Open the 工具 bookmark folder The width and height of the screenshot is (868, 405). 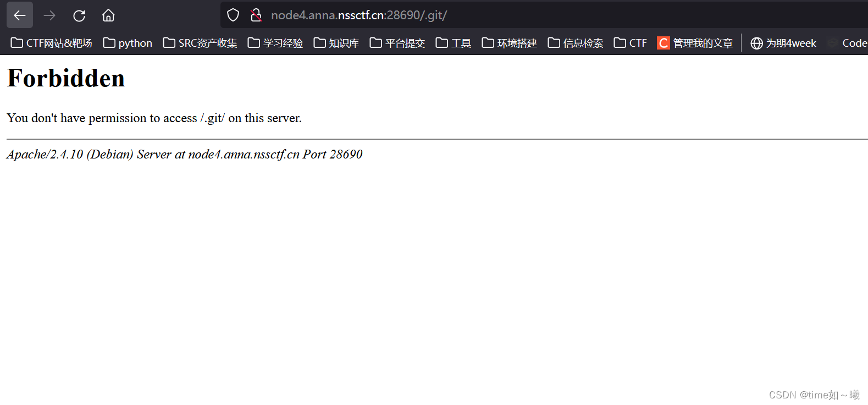pos(454,43)
